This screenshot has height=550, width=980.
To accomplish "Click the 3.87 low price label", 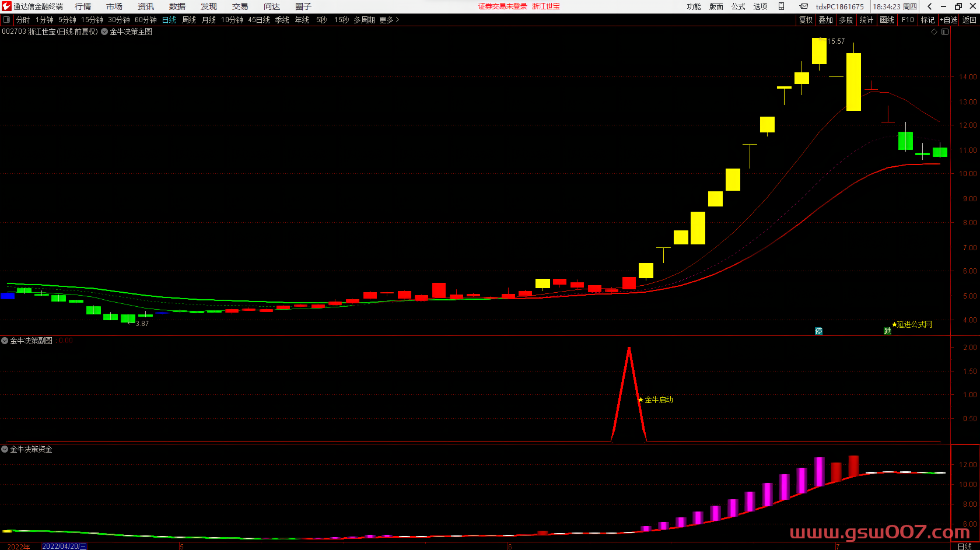I will click(142, 324).
